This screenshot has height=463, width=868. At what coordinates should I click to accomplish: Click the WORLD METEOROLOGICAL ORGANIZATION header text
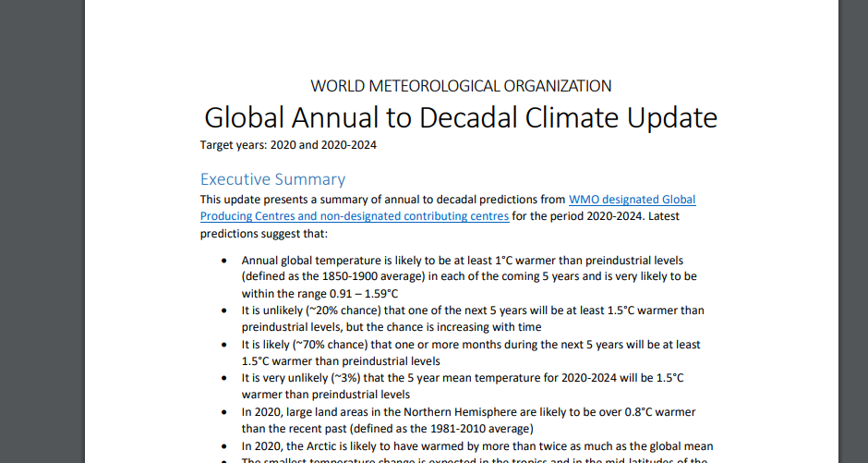[460, 86]
